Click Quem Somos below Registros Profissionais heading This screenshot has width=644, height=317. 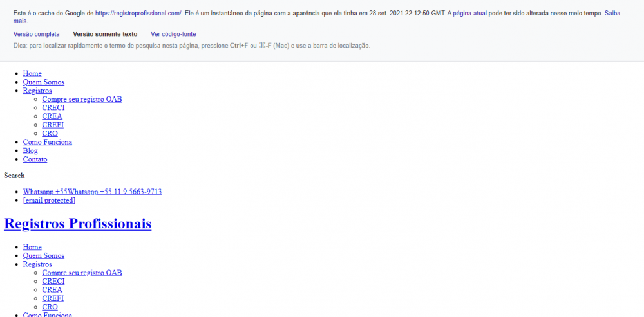click(43, 256)
